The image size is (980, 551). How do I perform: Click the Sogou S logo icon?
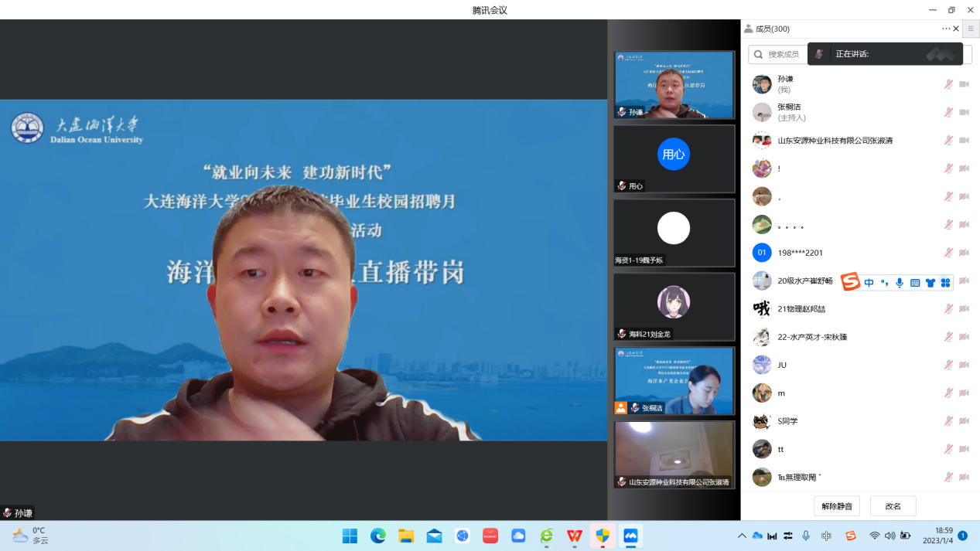tap(851, 282)
